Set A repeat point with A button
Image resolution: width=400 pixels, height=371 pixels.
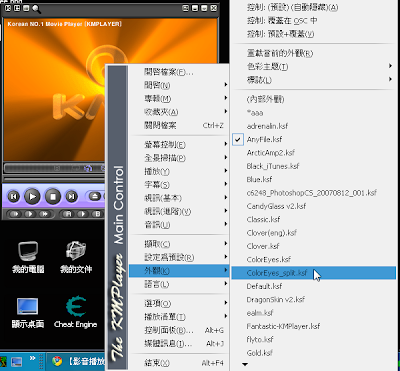pyautogui.click(x=68, y=214)
